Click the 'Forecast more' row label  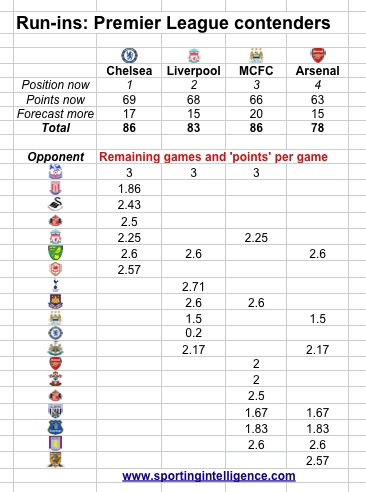[55, 114]
